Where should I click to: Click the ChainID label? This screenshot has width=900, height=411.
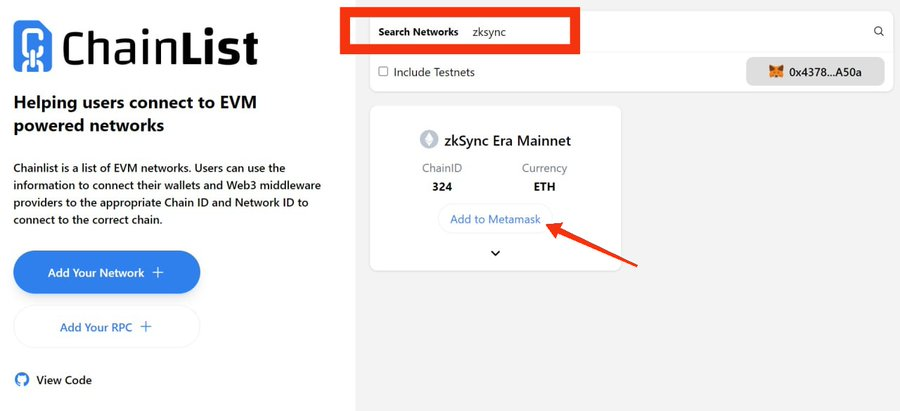(x=442, y=169)
